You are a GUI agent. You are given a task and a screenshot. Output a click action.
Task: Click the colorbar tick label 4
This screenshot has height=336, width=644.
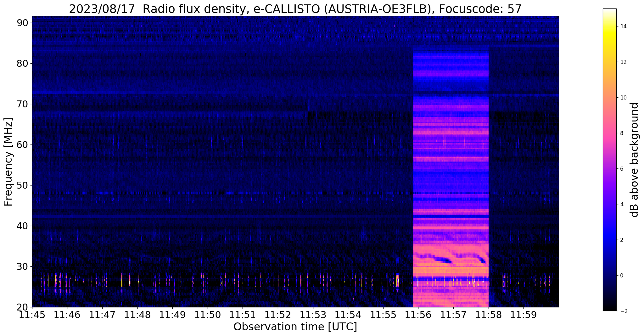click(x=621, y=204)
